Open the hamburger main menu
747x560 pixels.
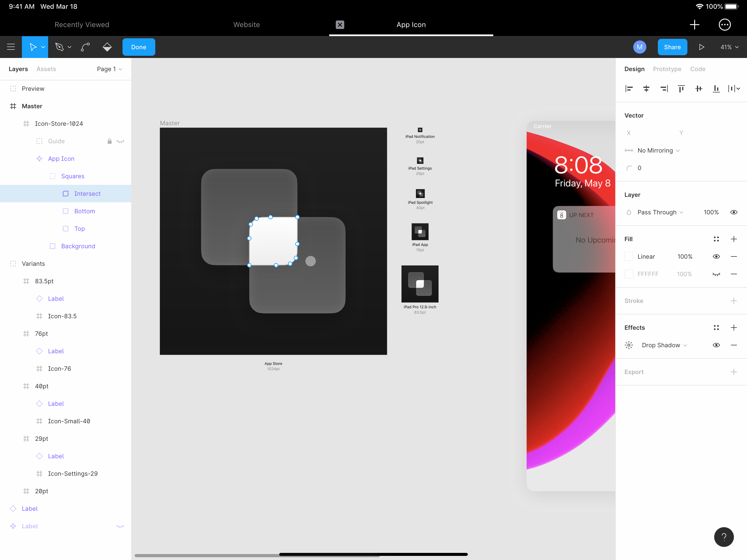point(11,47)
